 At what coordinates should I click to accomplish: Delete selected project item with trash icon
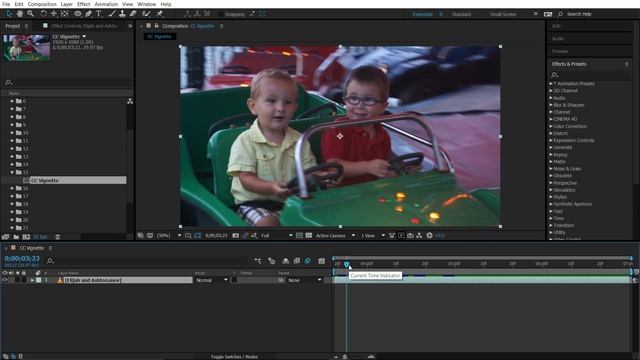click(x=58, y=237)
